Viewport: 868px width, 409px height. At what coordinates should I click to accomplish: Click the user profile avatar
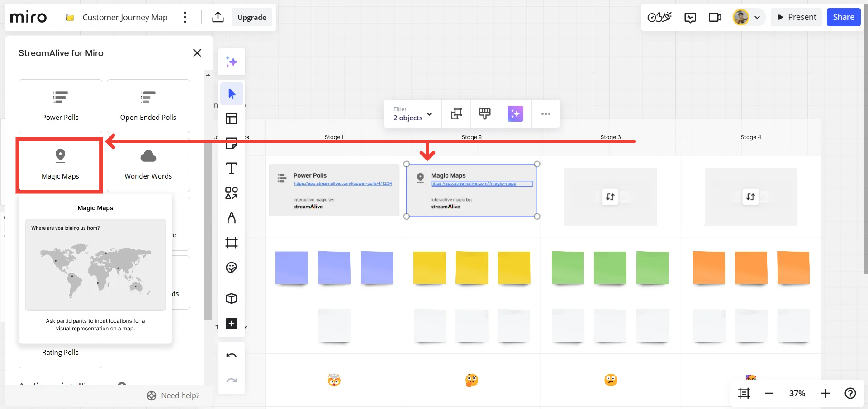tap(741, 17)
